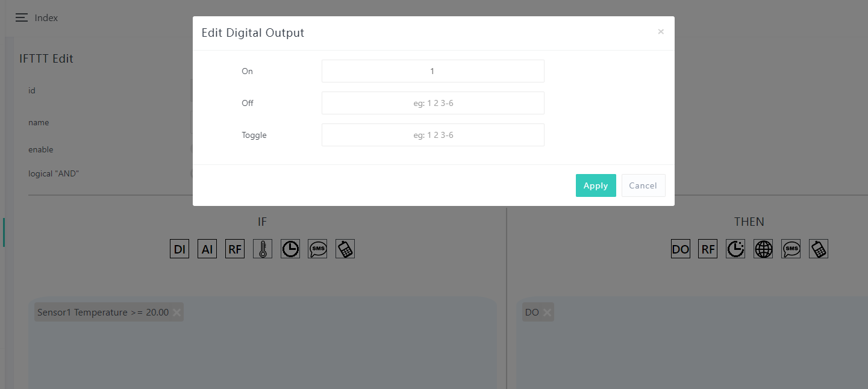The height and width of the screenshot is (389, 868).
Task: Click the delay timer icon under THEN
Action: 735,249
